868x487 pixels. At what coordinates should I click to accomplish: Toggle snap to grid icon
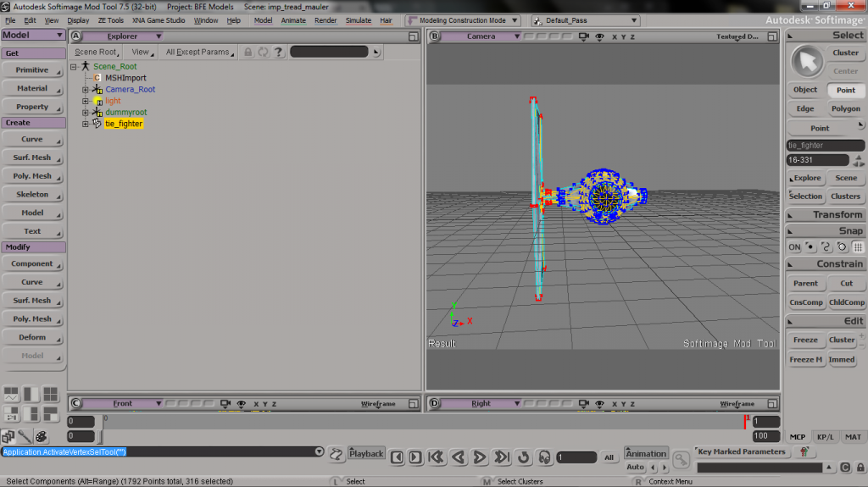[858, 247]
